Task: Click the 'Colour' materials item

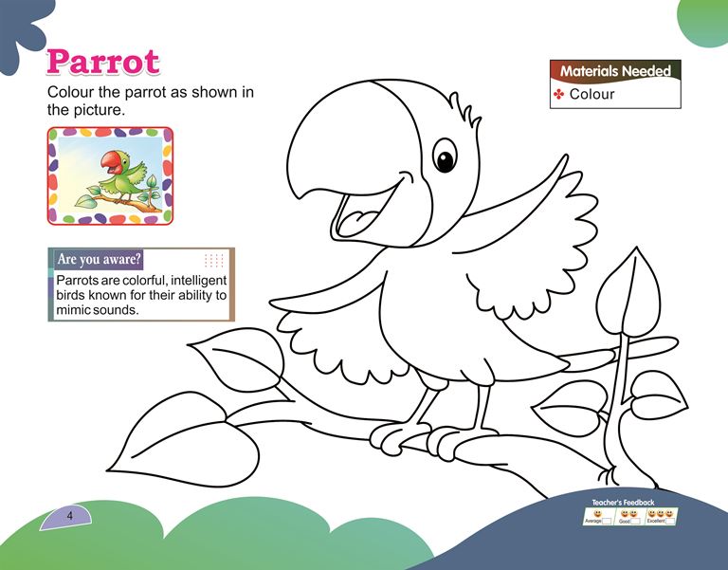Action: (591, 94)
